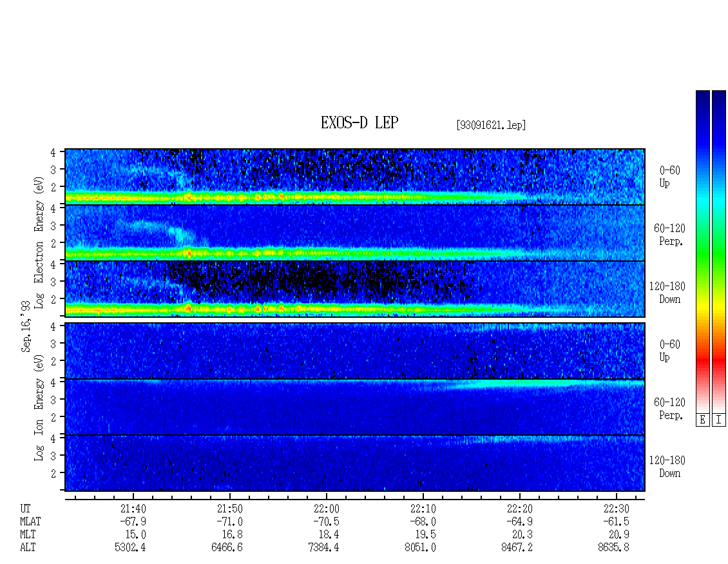
Task: Click the UT row label
Action: pos(26,509)
